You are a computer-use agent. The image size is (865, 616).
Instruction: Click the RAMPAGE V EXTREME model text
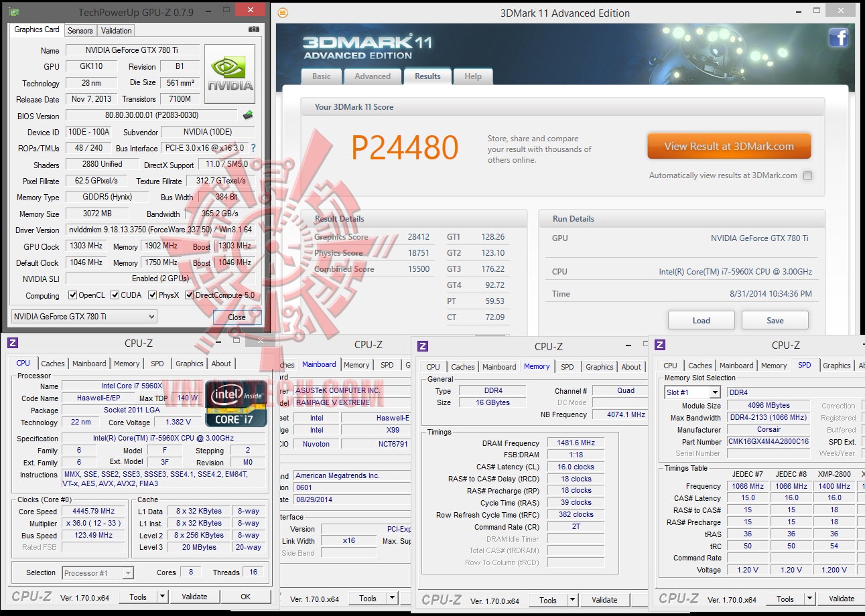coord(332,402)
